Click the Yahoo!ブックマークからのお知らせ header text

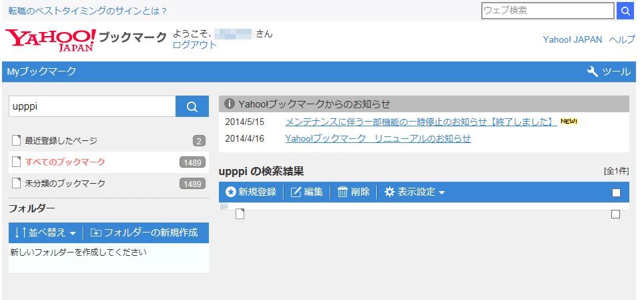(x=314, y=104)
